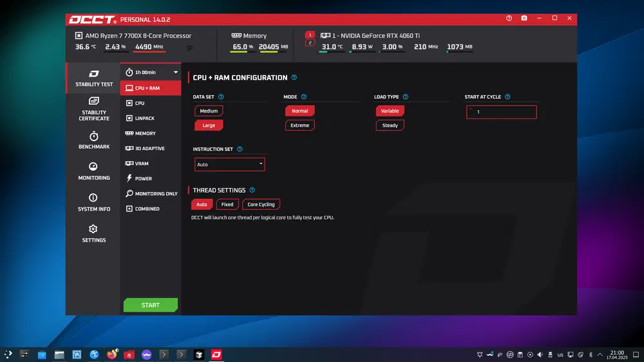Screen dimensions: 644x362
Task: Select the Memory test
Action: [151, 133]
